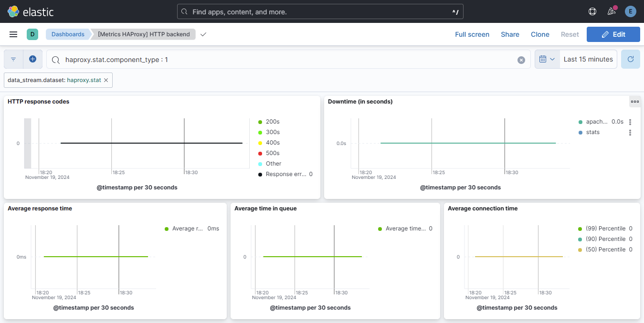644x323 pixels.
Task: Open the newsfeed notifications icon
Action: (x=611, y=11)
